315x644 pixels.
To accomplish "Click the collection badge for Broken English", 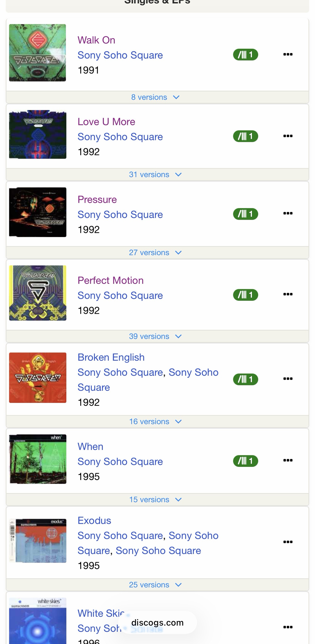I will pyautogui.click(x=245, y=379).
